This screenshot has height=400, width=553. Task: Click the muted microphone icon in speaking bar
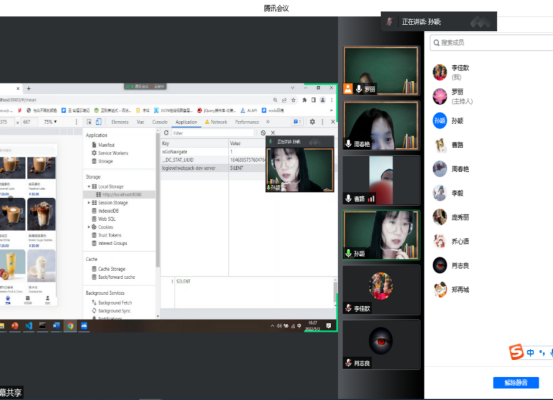389,22
